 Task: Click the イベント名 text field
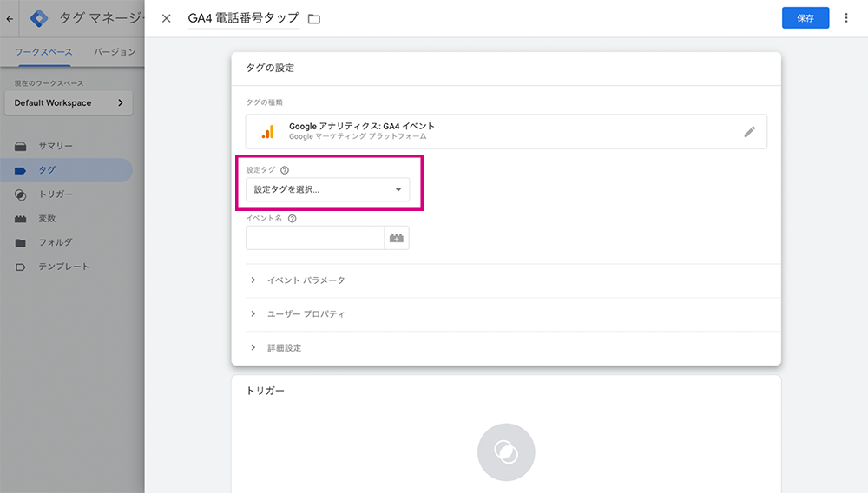[315, 238]
